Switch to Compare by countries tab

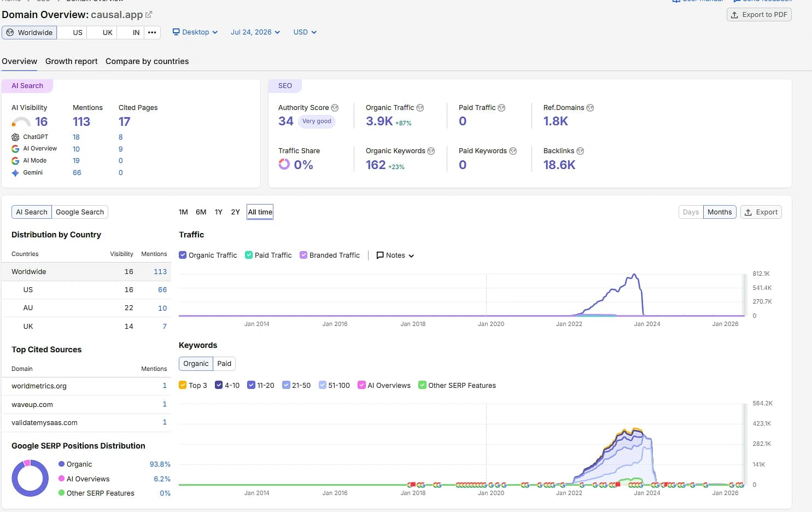(147, 61)
